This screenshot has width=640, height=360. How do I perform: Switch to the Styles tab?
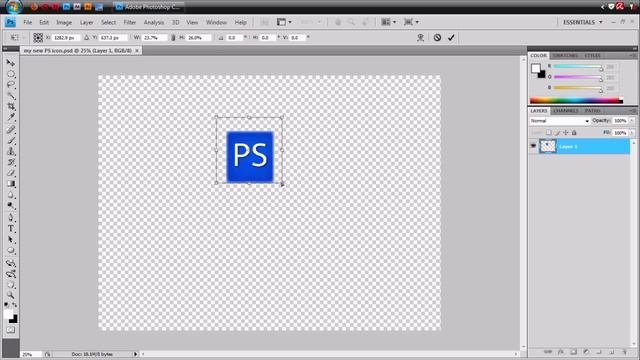tap(592, 56)
